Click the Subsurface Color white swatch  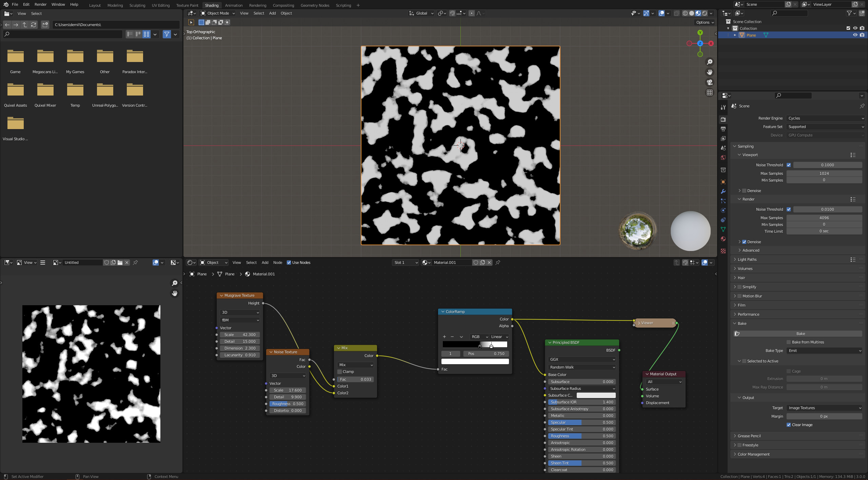tap(596, 395)
